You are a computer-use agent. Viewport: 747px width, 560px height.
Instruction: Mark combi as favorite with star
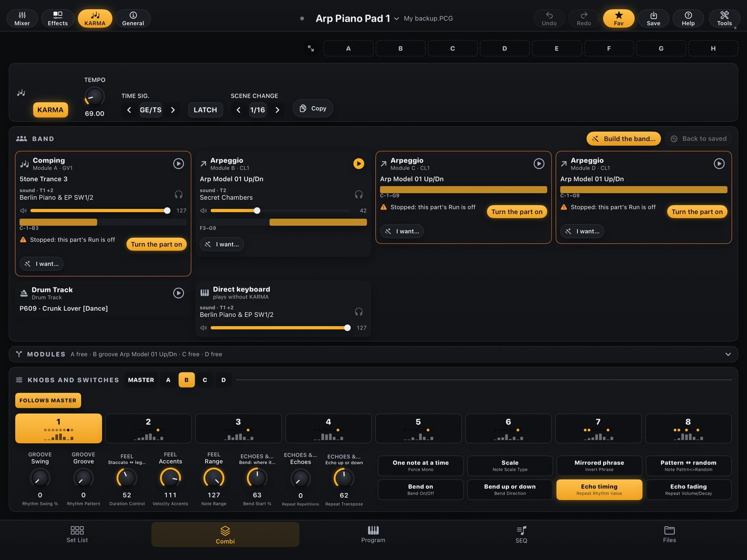619,18
